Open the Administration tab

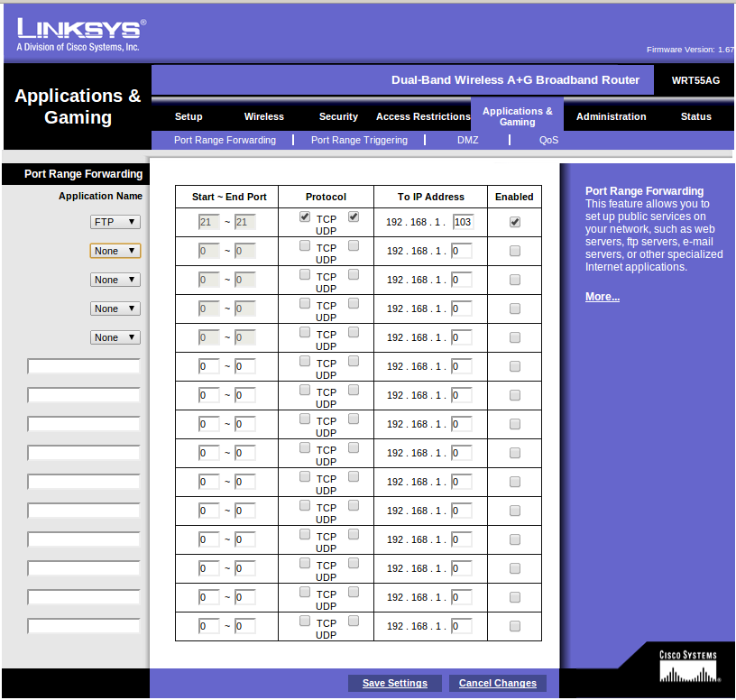612,116
